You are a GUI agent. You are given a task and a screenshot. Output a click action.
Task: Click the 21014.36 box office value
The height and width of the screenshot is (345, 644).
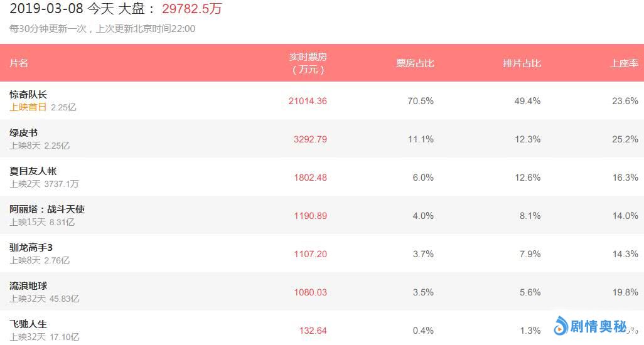coord(307,101)
